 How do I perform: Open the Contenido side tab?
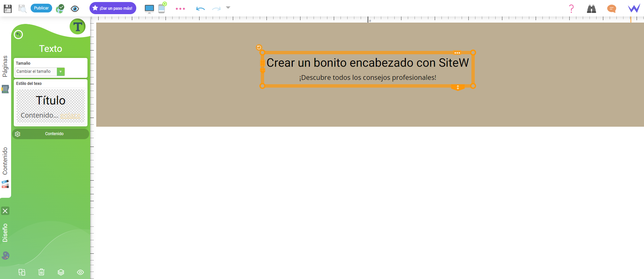click(5, 161)
